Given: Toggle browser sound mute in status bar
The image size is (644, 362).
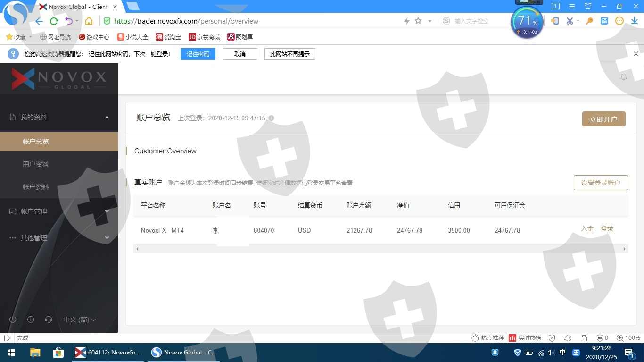Looking at the screenshot, I should click(x=568, y=338).
